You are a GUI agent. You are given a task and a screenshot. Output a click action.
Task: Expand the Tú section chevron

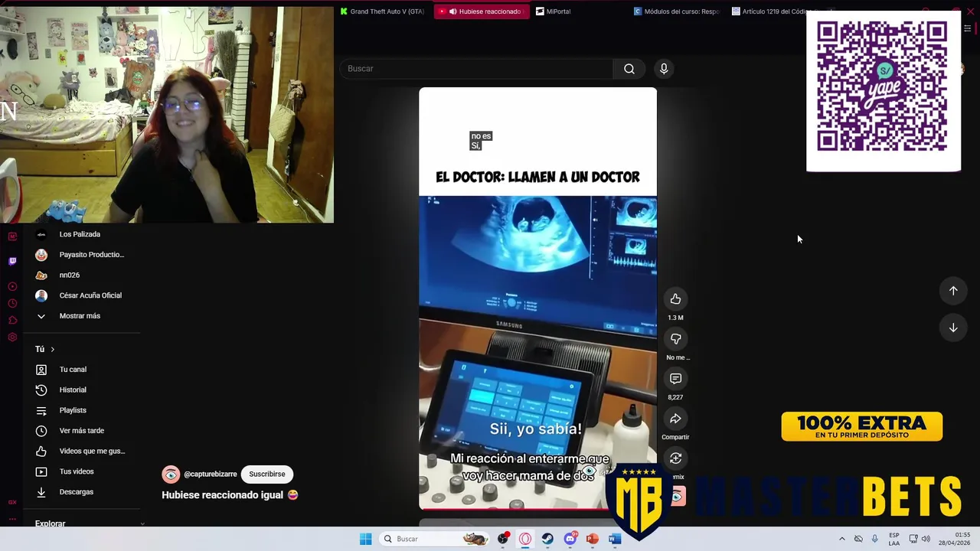tap(52, 350)
